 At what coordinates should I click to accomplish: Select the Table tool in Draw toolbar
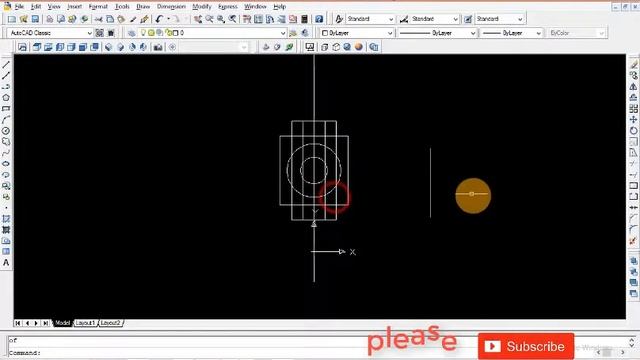6,251
